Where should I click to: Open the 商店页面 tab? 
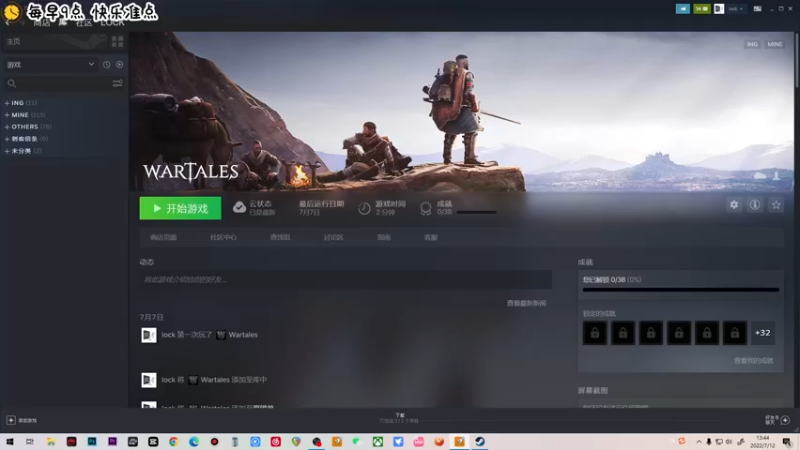coord(163,237)
